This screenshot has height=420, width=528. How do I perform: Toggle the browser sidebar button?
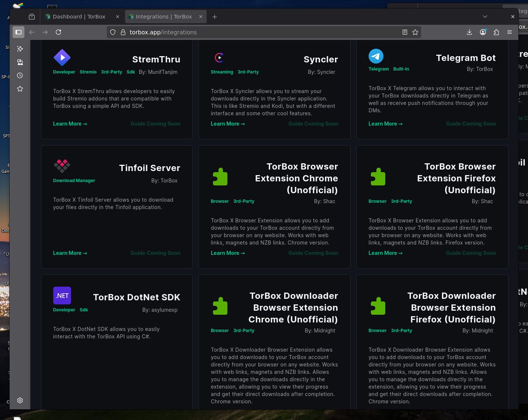[x=18, y=32]
